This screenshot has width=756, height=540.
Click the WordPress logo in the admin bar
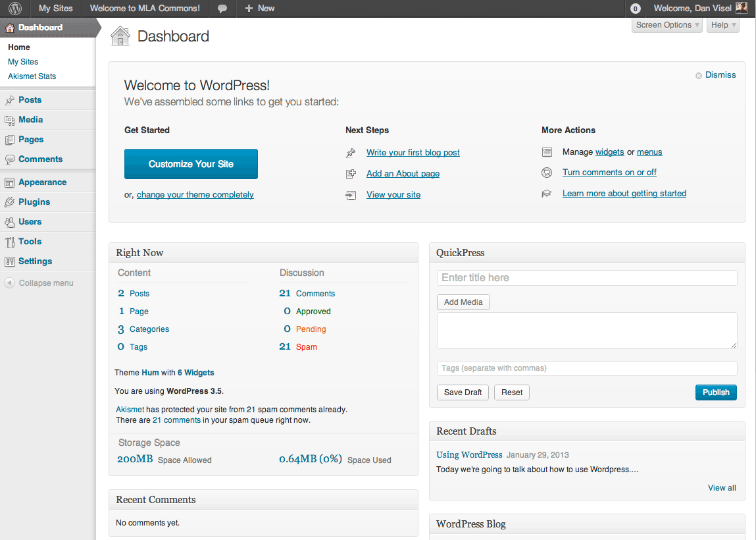pos(13,9)
